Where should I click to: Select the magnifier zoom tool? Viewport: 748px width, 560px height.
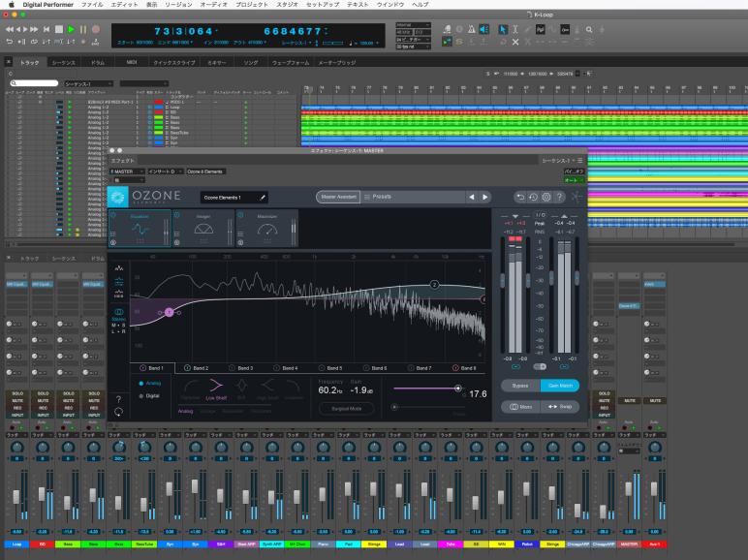pos(589,30)
